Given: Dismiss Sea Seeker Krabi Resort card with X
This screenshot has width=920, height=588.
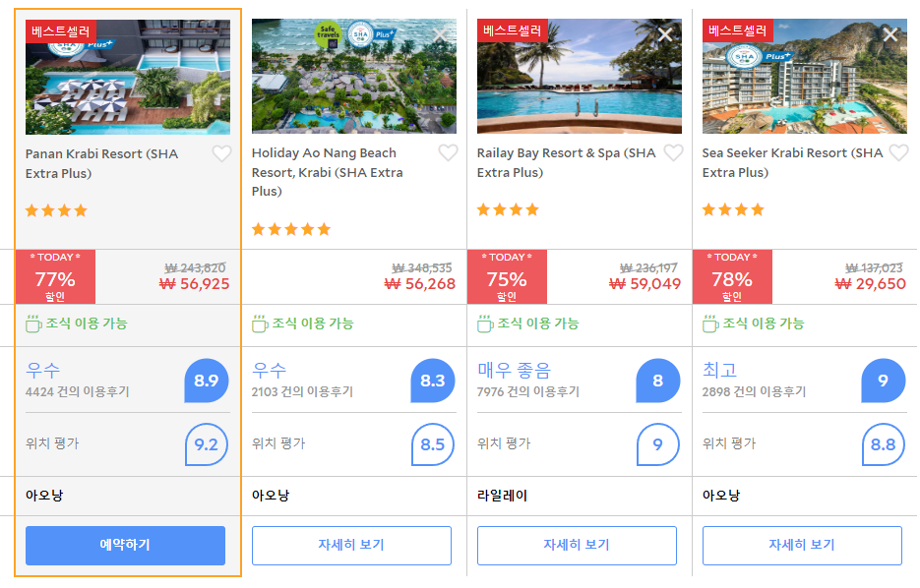Looking at the screenshot, I should point(890,34).
